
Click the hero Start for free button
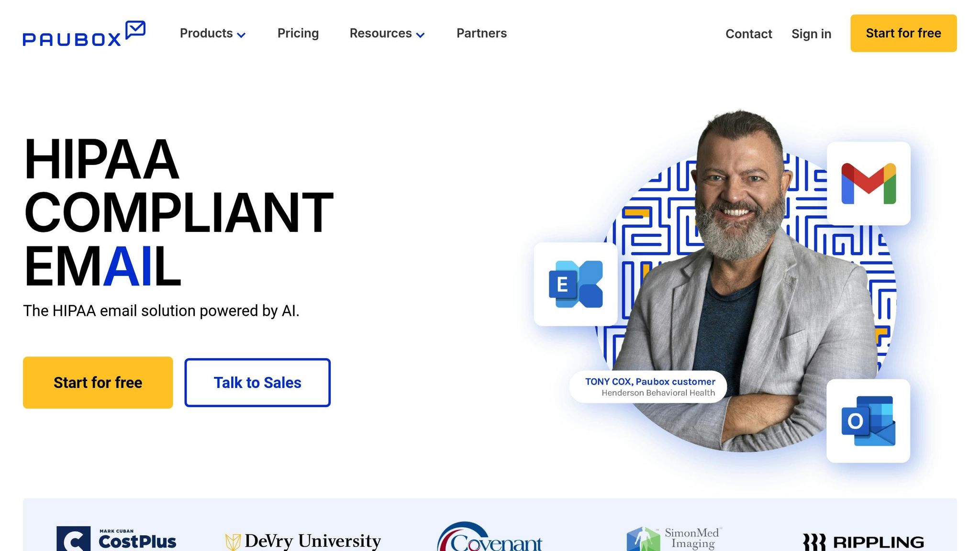coord(98,383)
